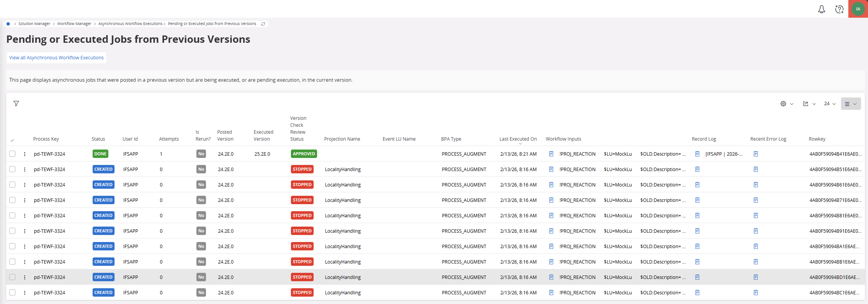Toggle select-all rows check in table header
Screen dimensions: 868x304
[12, 140]
